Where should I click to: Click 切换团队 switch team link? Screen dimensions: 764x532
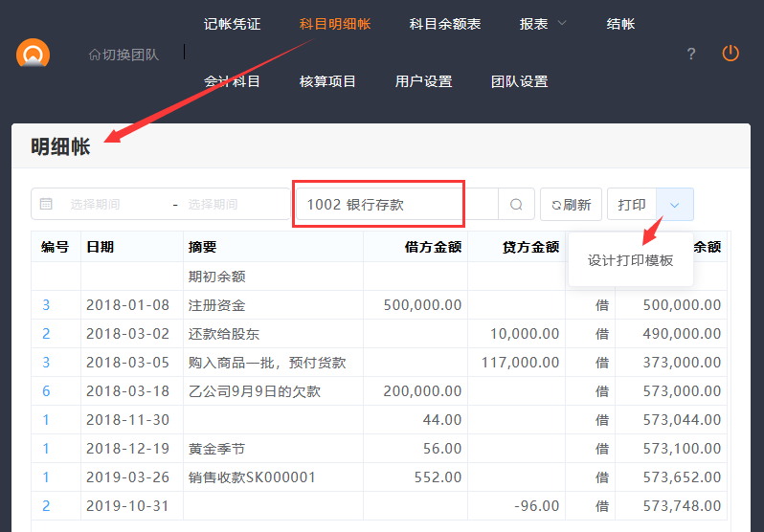[124, 54]
